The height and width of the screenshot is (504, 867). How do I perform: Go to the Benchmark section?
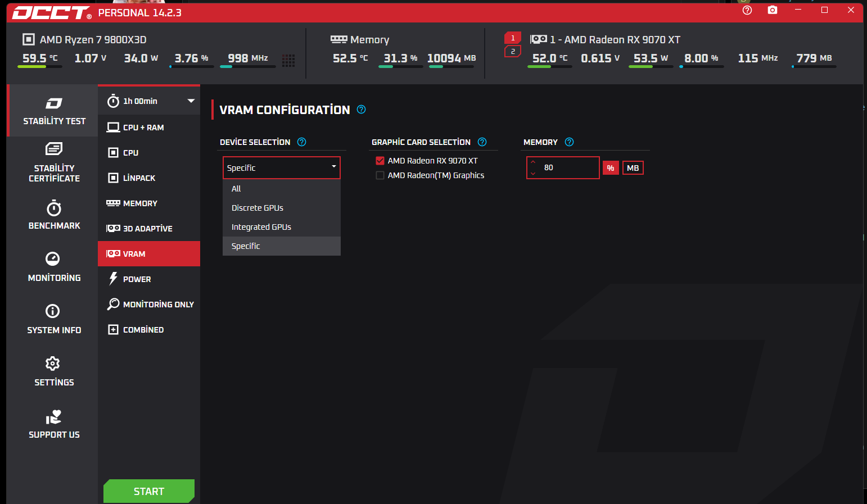coord(54,215)
